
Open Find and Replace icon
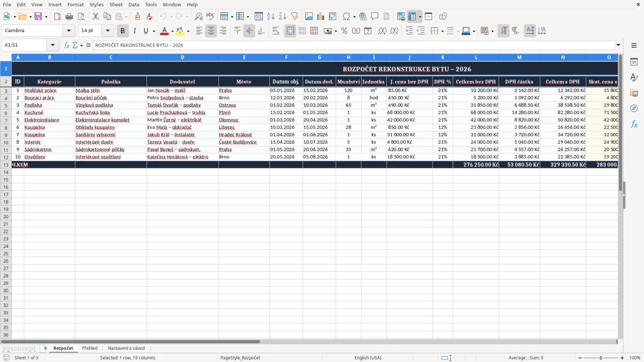click(x=199, y=17)
